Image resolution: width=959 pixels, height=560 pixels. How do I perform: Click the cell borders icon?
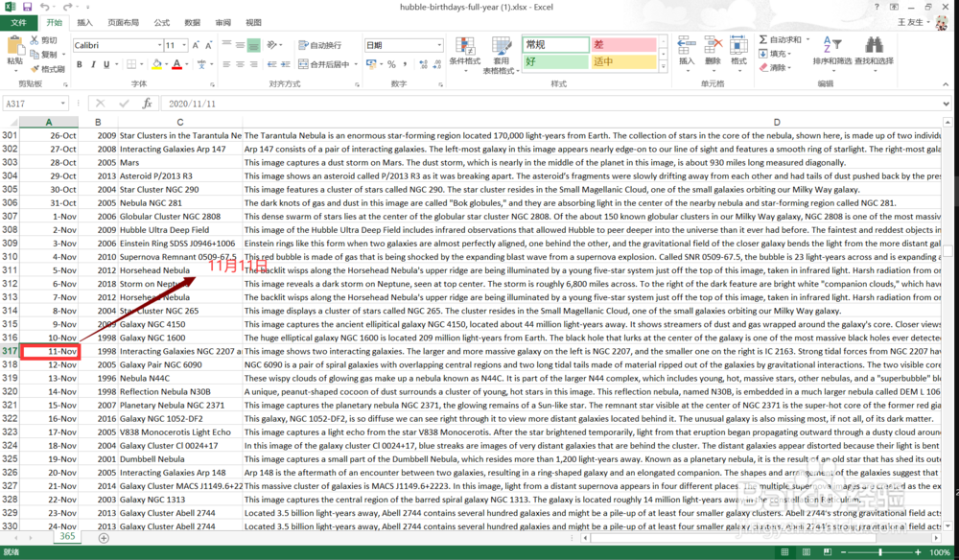click(131, 64)
